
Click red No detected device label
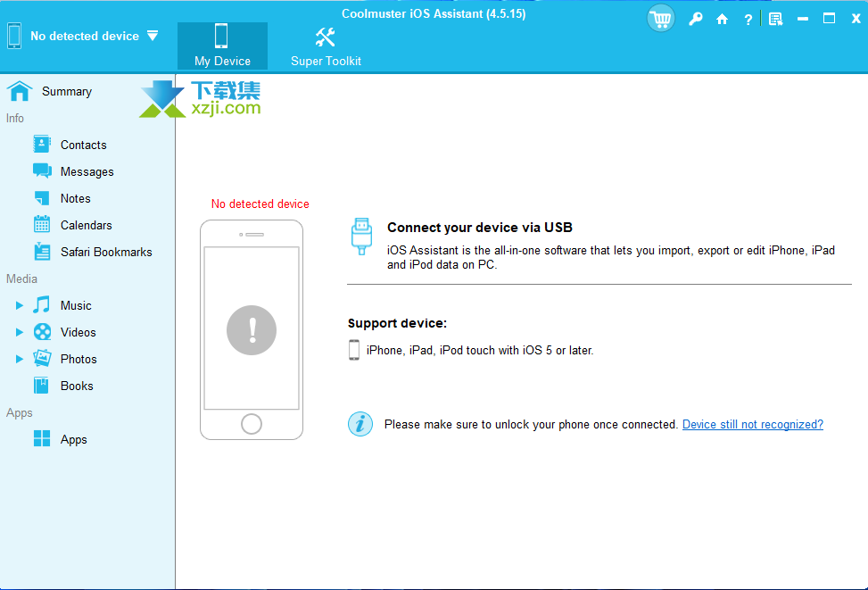point(260,204)
